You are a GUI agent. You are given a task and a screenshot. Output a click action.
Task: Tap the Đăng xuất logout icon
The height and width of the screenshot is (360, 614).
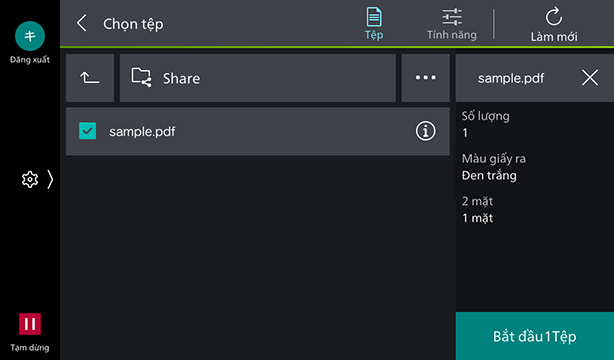30,36
